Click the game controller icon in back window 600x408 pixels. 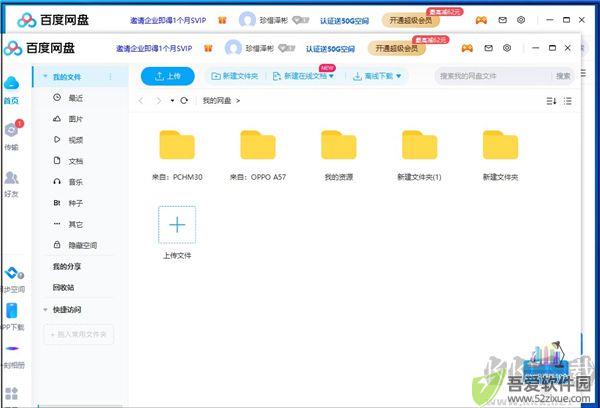(481, 20)
